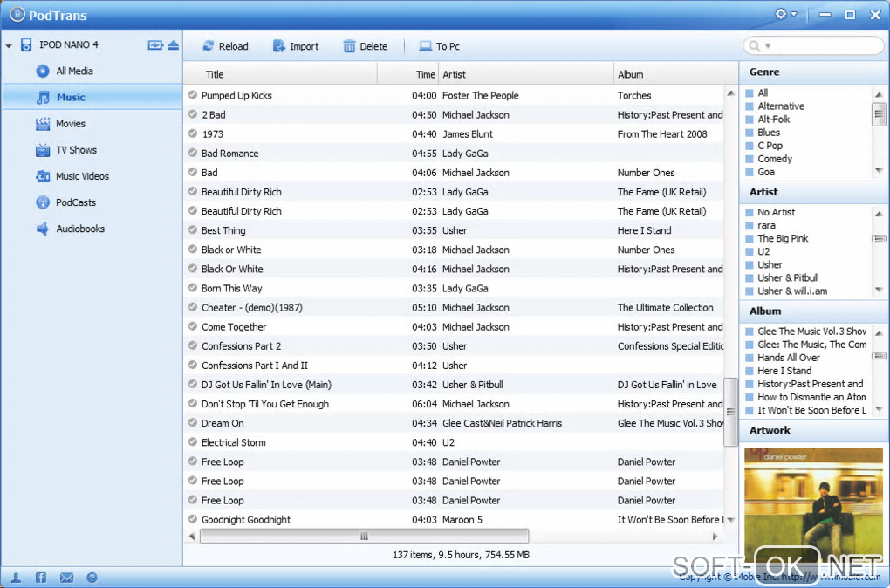Toggle the check mark for 2 Bad
The image size is (890, 588).
193,114
